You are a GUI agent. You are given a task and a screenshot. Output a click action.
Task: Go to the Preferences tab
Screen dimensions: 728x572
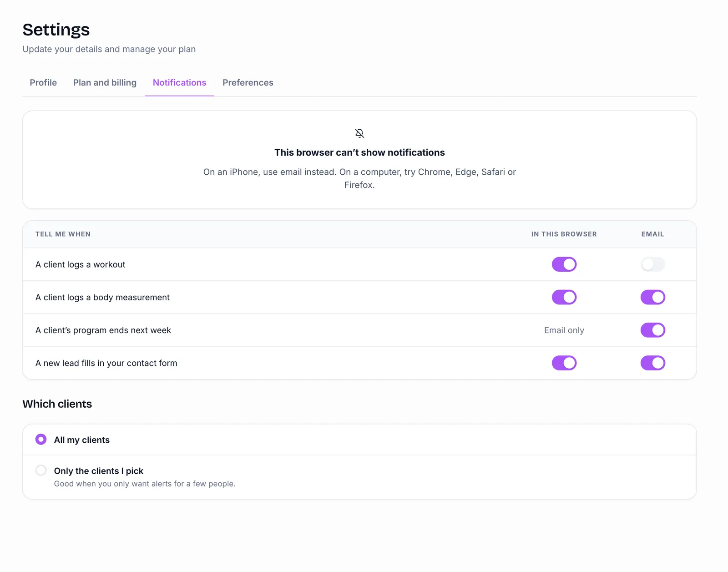(248, 83)
